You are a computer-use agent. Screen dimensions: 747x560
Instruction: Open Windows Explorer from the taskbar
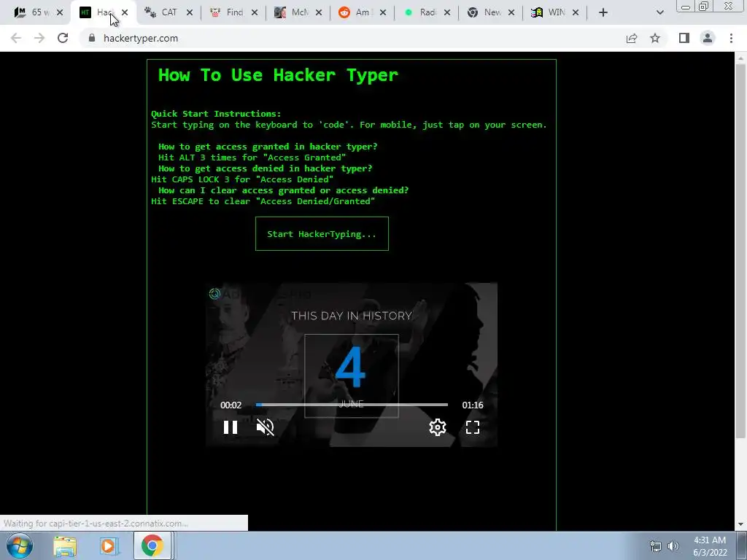tap(65, 545)
